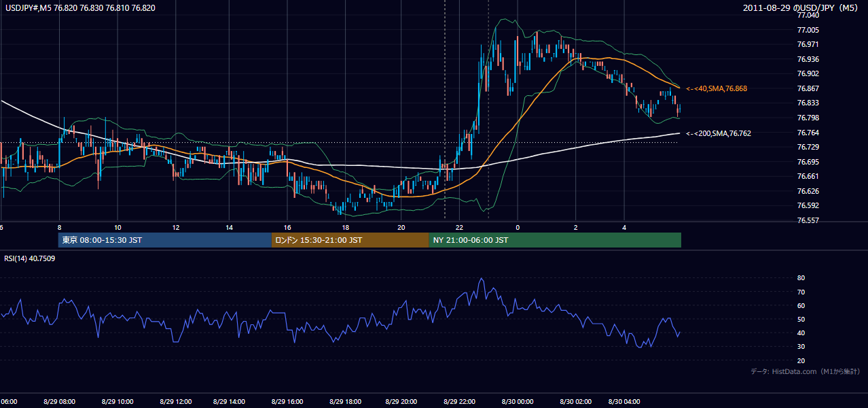Click RSI axis level 60
The width and height of the screenshot is (868, 408).
tap(801, 305)
